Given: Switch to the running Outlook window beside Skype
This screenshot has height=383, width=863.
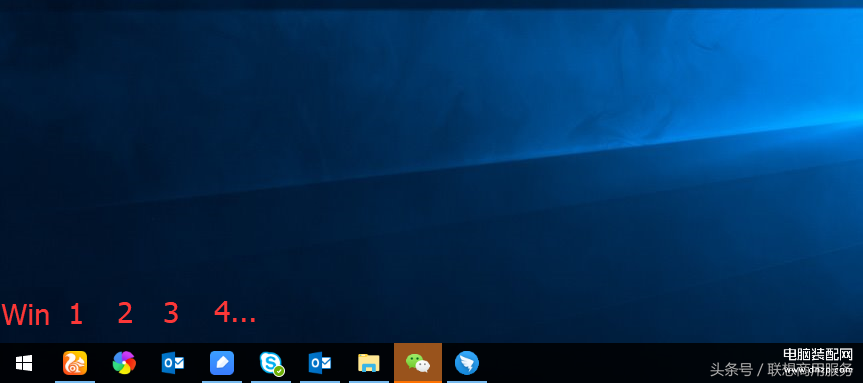Looking at the screenshot, I should click(x=320, y=363).
